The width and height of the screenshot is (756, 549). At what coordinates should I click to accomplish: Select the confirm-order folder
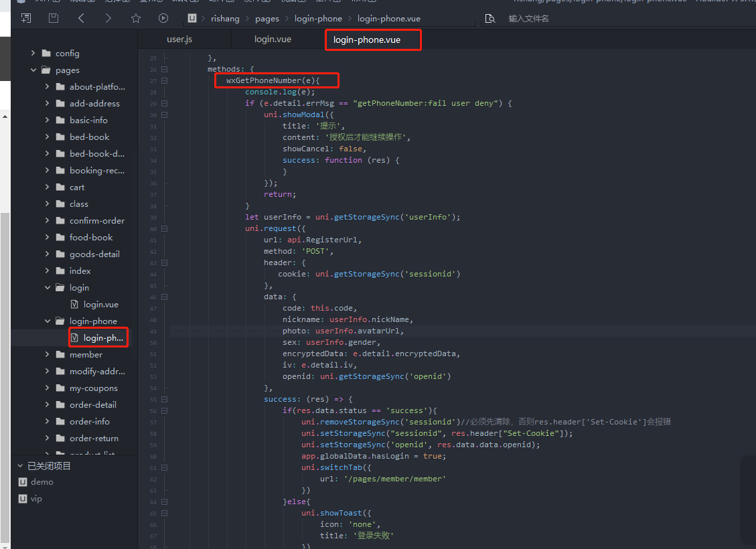[97, 220]
